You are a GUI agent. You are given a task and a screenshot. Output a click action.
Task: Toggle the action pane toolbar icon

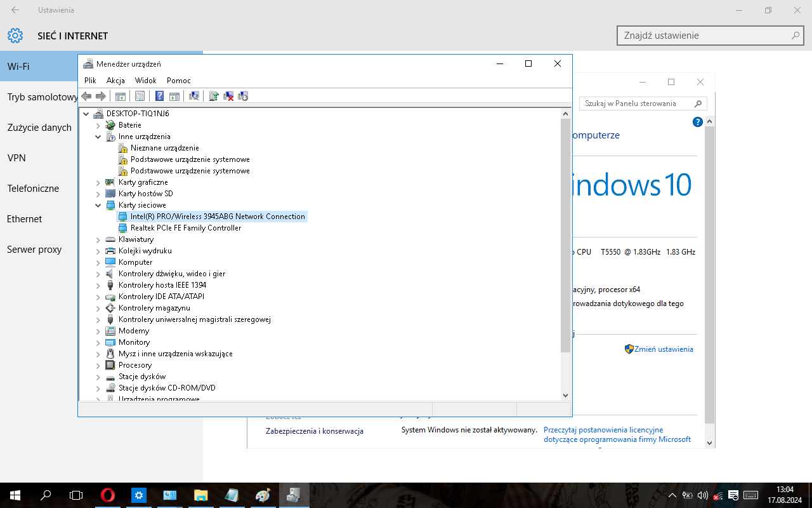point(174,96)
